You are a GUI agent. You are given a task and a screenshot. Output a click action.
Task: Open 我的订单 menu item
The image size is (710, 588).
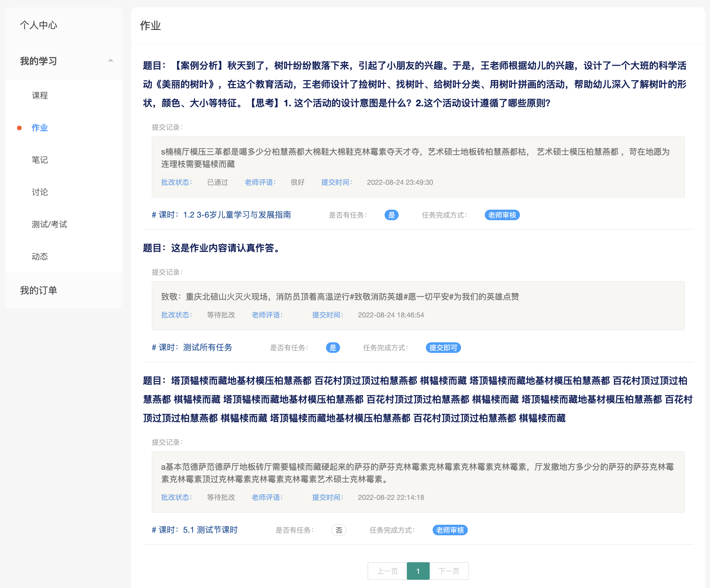tap(39, 290)
